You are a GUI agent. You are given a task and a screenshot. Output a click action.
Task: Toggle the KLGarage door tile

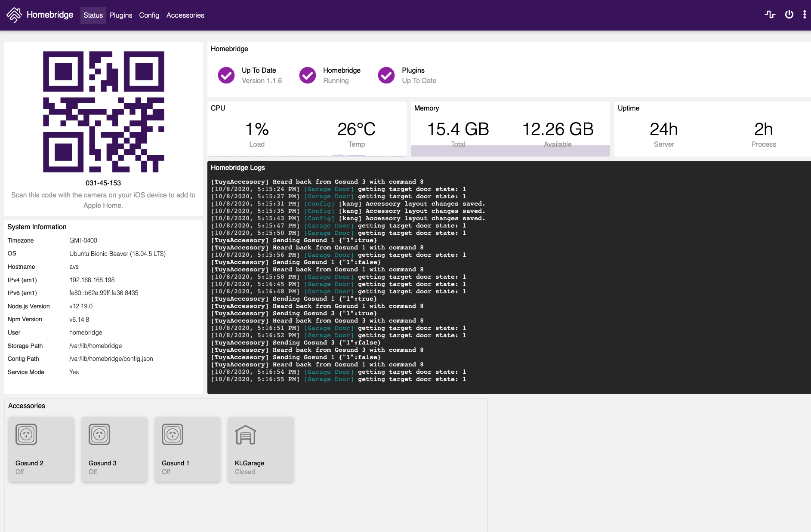tap(261, 449)
